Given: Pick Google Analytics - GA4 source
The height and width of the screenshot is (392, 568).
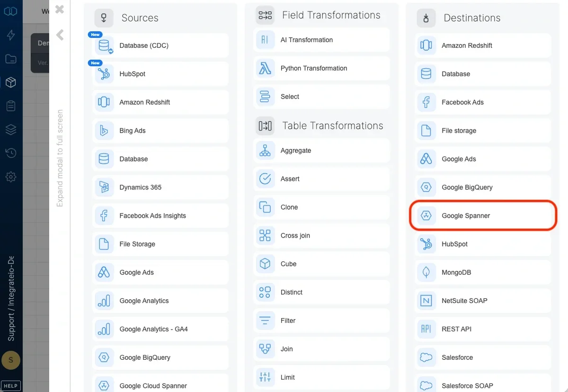Looking at the screenshot, I should (x=160, y=330).
